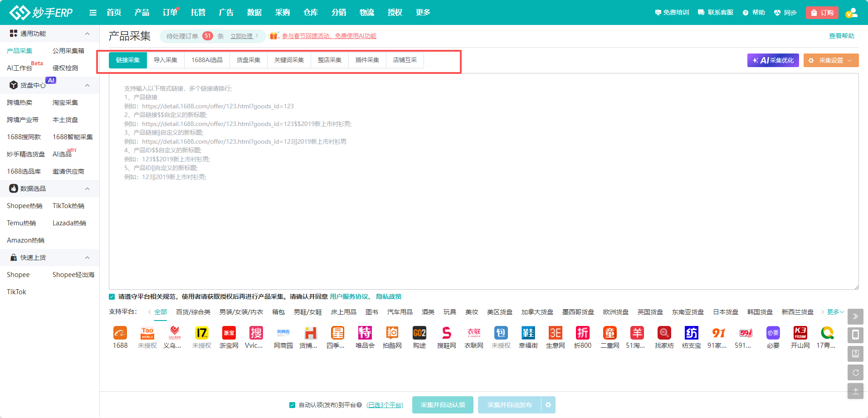Image resolution: width=868 pixels, height=418 pixels.
Task: Click the AI采集优化 button
Action: (773, 60)
